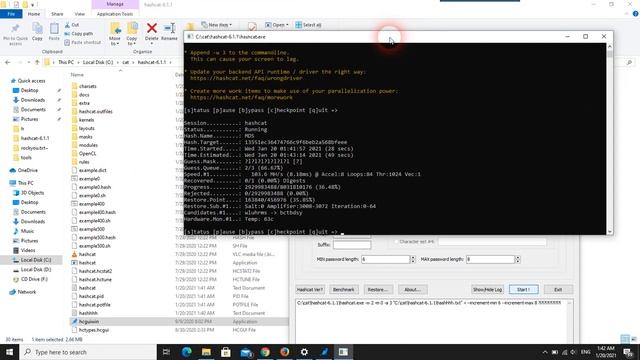The height and width of the screenshot is (360, 640).
Task: Click the Paste icon in ribbon
Action: point(54,32)
